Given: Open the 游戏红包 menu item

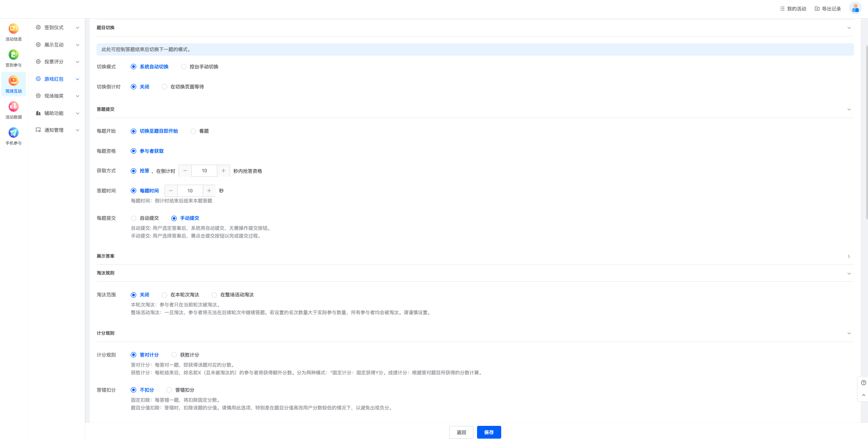Looking at the screenshot, I should (x=54, y=79).
